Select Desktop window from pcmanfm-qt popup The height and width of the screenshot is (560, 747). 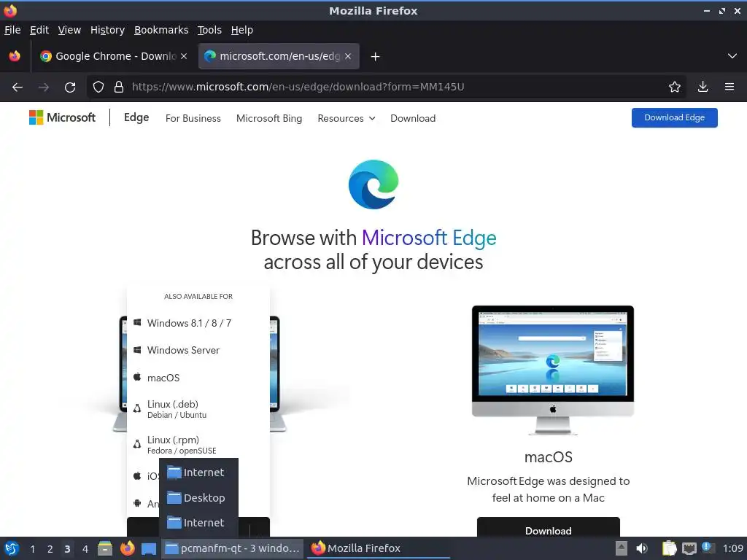click(x=198, y=498)
